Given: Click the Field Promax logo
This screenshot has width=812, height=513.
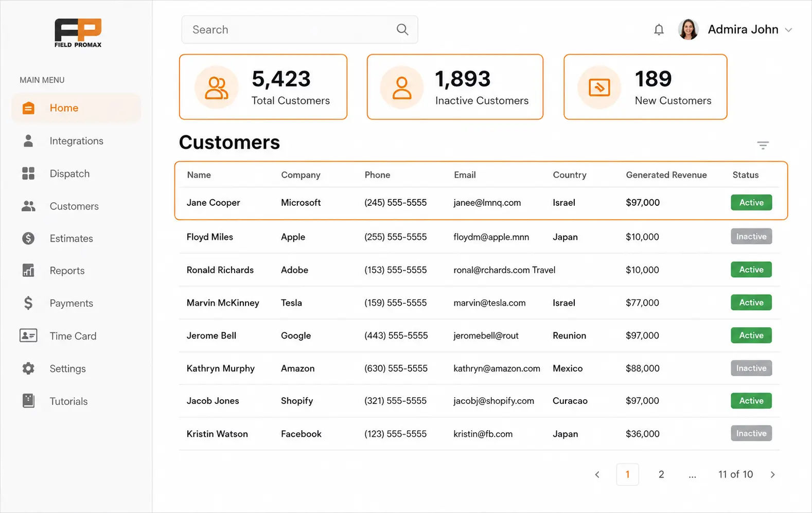Looking at the screenshot, I should tap(78, 33).
